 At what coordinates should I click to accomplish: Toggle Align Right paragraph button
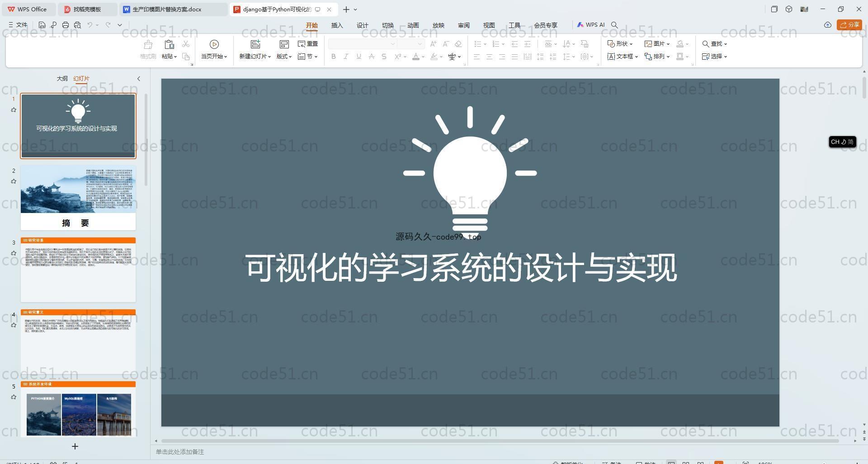click(502, 57)
